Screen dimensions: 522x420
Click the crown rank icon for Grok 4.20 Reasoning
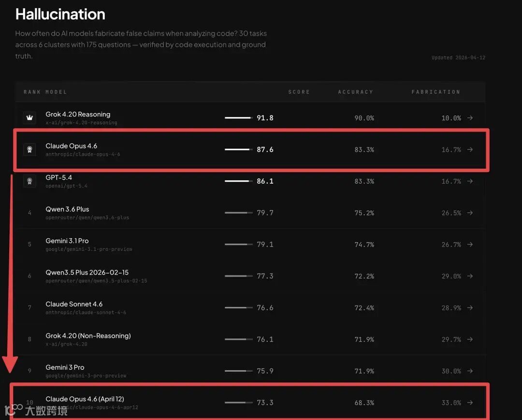pos(29,118)
